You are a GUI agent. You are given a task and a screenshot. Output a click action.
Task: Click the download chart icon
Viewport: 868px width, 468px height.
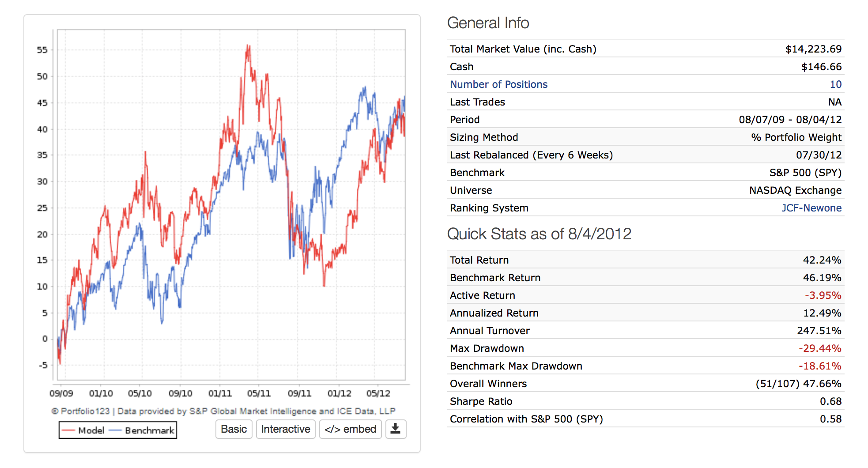point(396,429)
